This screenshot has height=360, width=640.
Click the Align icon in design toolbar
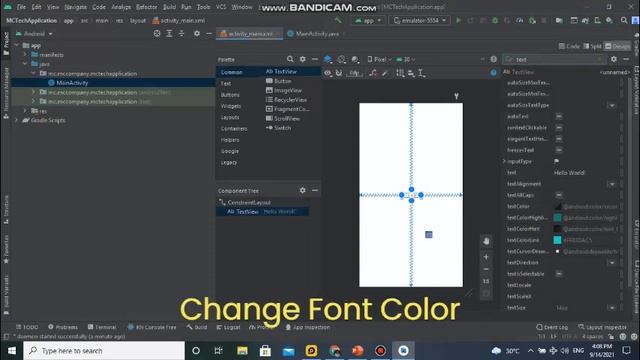411,73
